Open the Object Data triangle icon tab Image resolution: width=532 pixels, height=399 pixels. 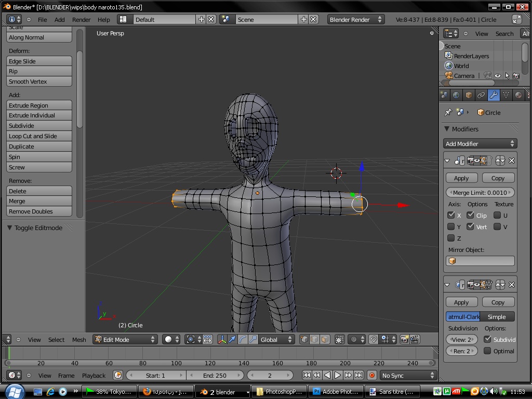click(506, 96)
